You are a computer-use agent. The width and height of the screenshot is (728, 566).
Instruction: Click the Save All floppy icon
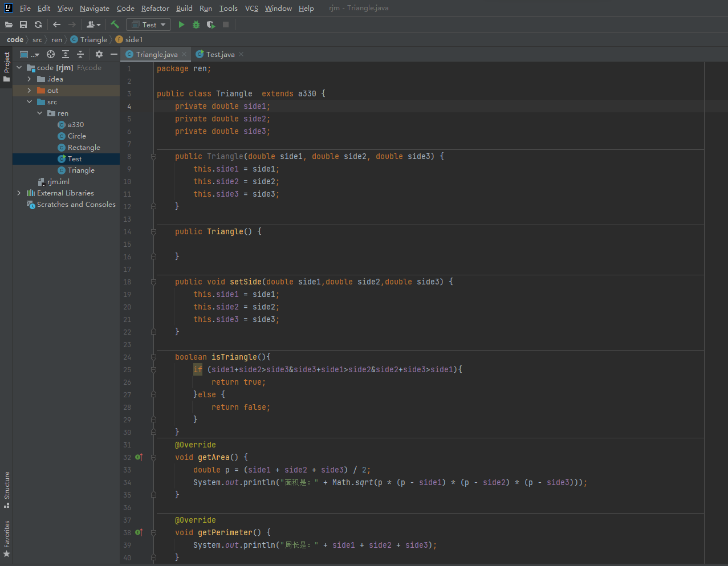pyautogui.click(x=23, y=25)
